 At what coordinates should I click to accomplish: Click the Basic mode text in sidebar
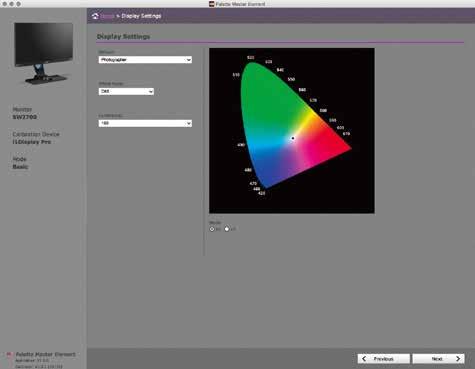(20, 167)
